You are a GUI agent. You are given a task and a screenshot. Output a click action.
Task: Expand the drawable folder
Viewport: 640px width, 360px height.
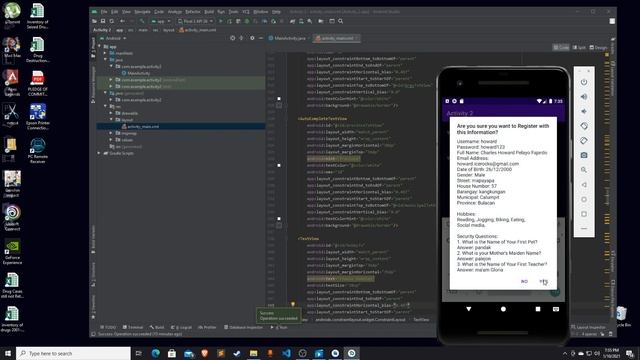point(111,113)
